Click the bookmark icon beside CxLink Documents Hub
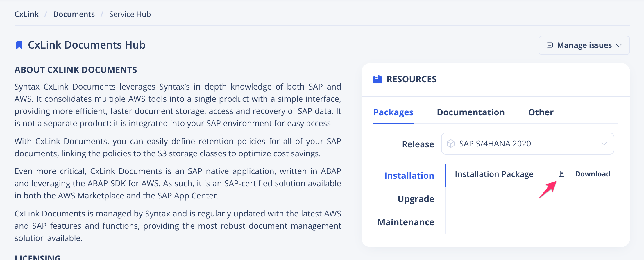Screen dimensions: 644x272 click(x=19, y=44)
